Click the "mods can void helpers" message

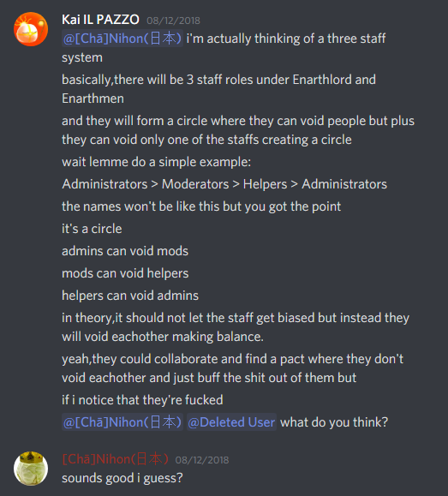pos(125,273)
